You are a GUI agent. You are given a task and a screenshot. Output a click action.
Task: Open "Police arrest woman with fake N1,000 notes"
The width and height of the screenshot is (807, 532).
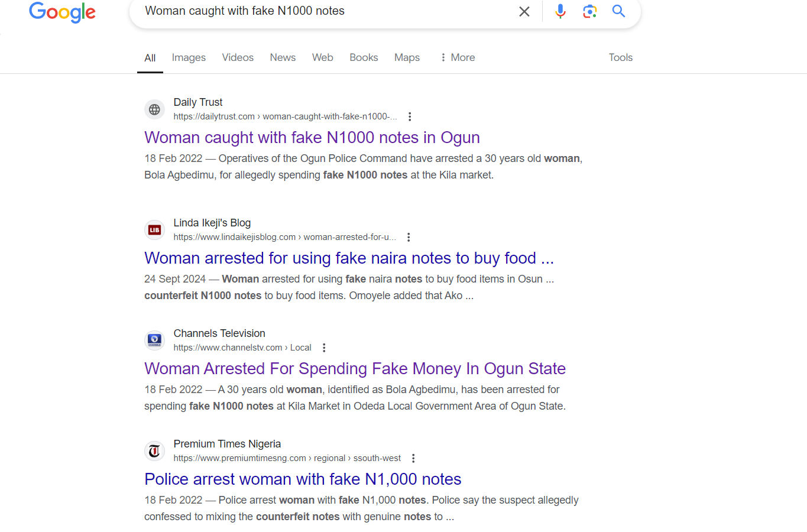(x=303, y=479)
